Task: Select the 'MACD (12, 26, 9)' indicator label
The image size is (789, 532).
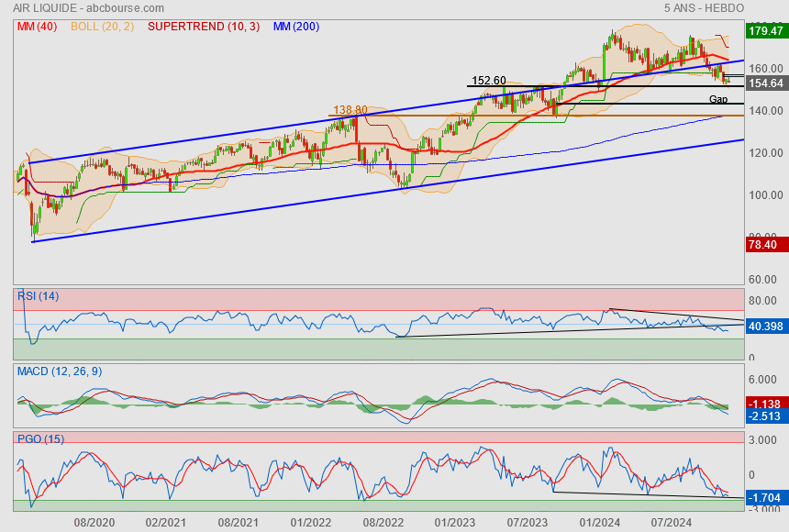Action: click(60, 371)
